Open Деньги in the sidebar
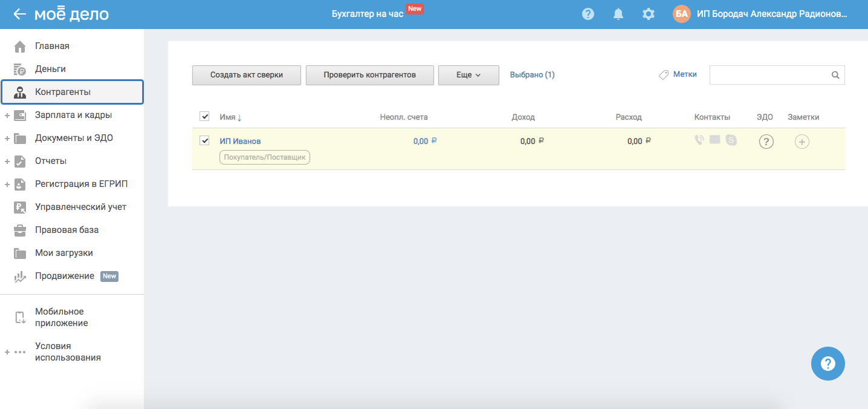 pos(50,69)
